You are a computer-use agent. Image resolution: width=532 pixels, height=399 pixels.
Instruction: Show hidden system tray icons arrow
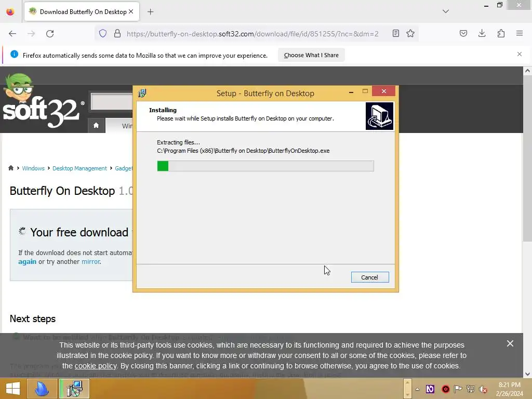point(418,389)
